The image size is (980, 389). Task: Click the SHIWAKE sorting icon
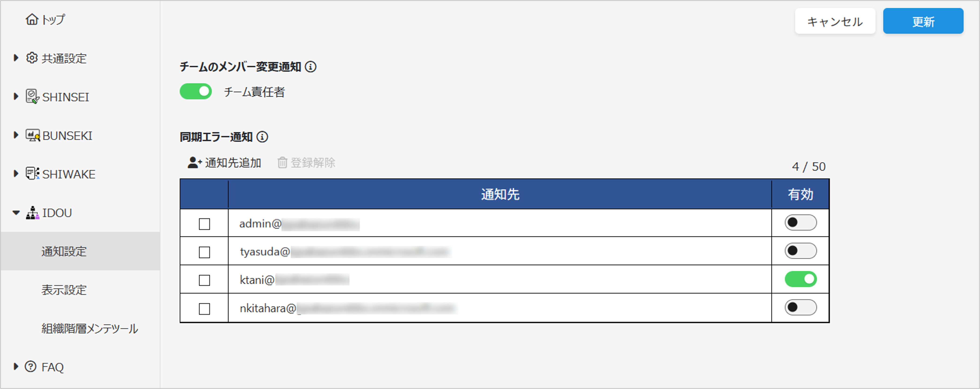(x=32, y=174)
